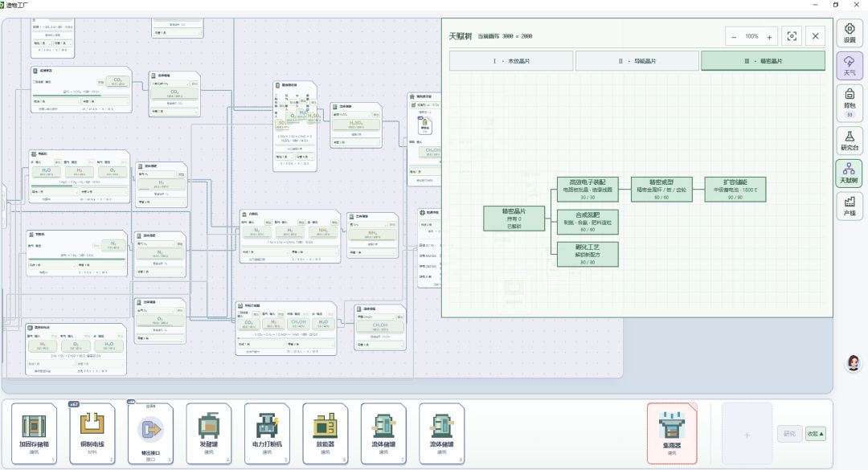
Task: Switch to tier II chip tab
Action: 637,61
